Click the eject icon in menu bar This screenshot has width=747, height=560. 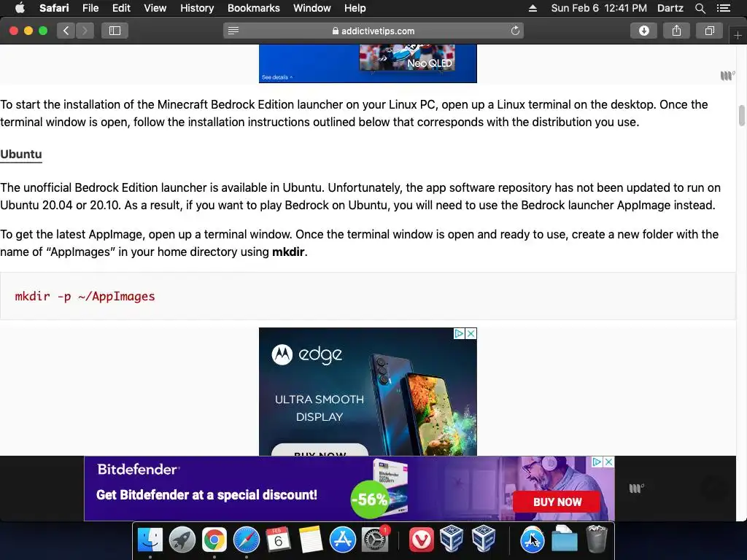533,8
